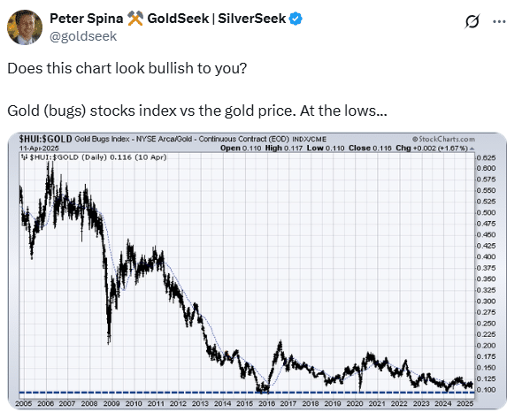The height and width of the screenshot is (420, 507).
Task: Click the dashed blue support line
Action: (x=247, y=393)
